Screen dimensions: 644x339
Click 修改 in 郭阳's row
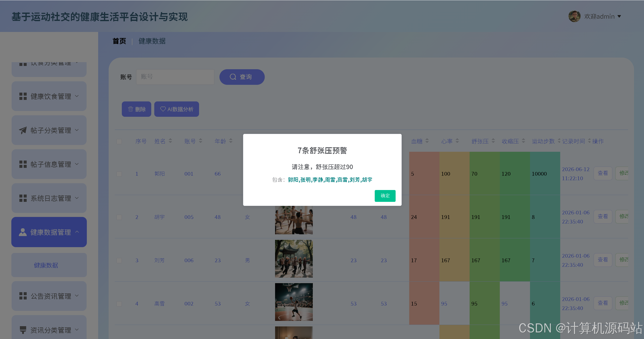[x=622, y=173]
